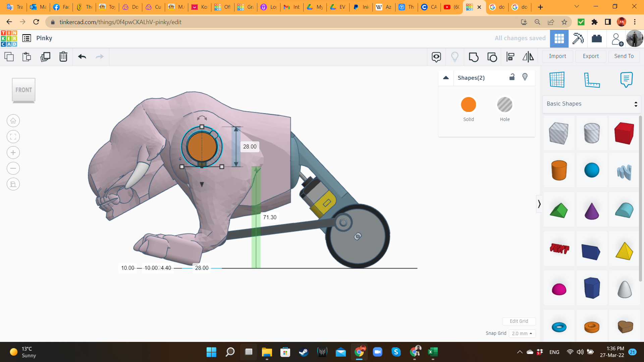644x362 pixels.
Task: Open the Align tool
Action: (510, 57)
